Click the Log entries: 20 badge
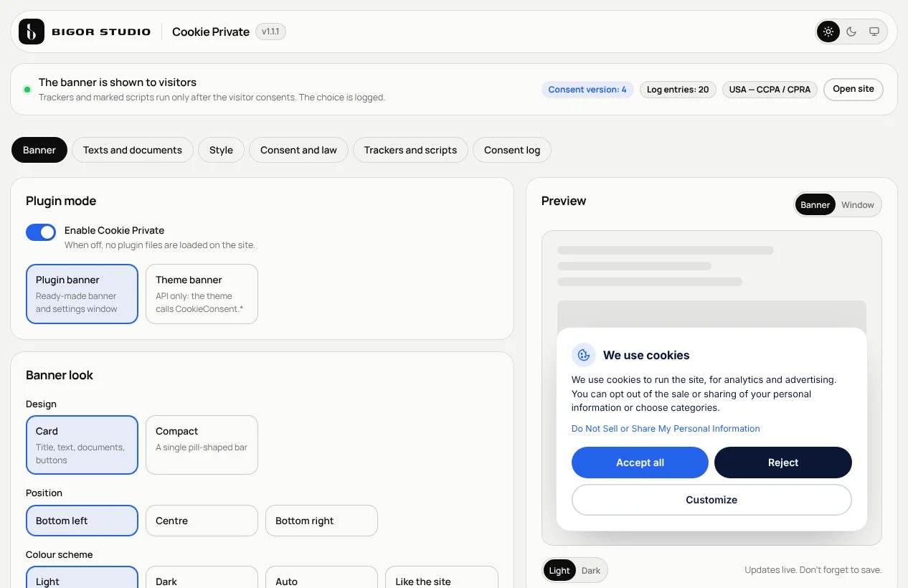 click(678, 90)
